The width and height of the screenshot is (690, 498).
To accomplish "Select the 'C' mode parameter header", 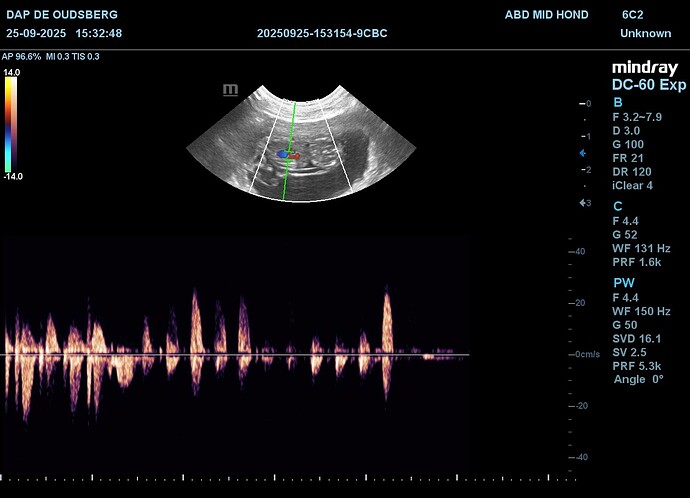I will [x=618, y=206].
